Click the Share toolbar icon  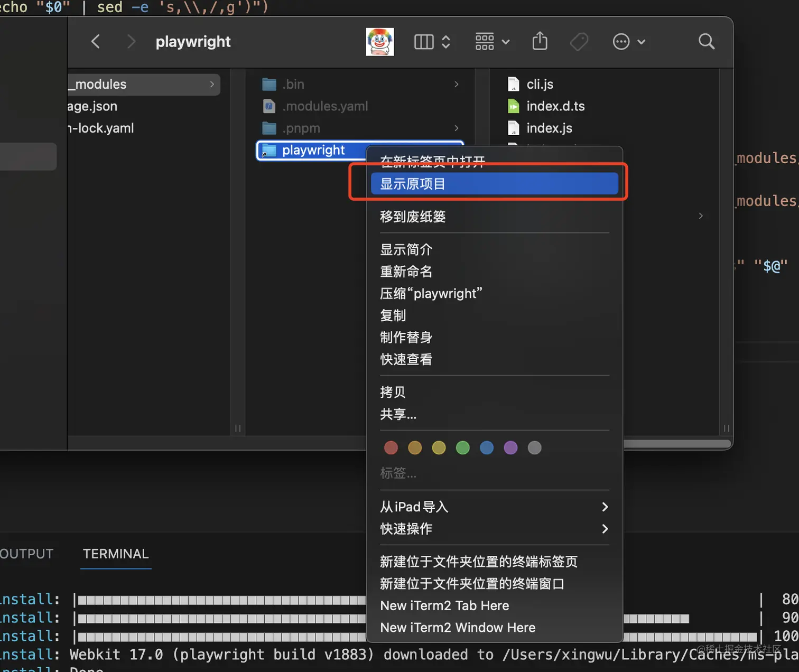coord(540,41)
